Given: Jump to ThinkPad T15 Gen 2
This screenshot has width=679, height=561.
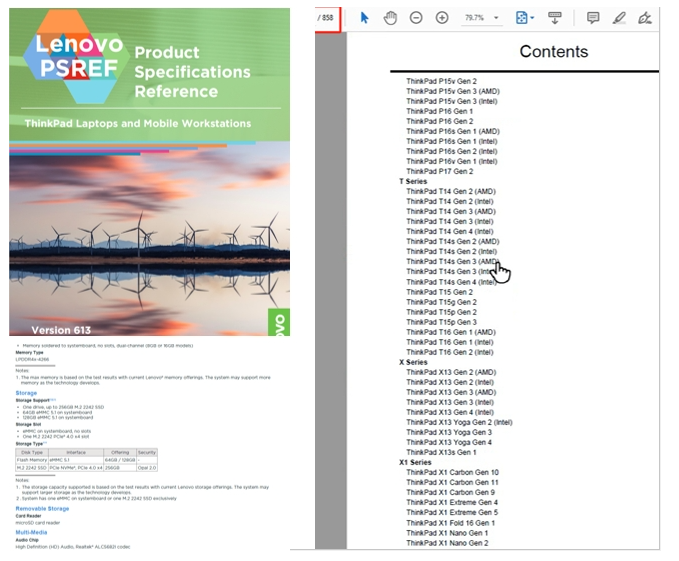Looking at the screenshot, I should click(440, 292).
